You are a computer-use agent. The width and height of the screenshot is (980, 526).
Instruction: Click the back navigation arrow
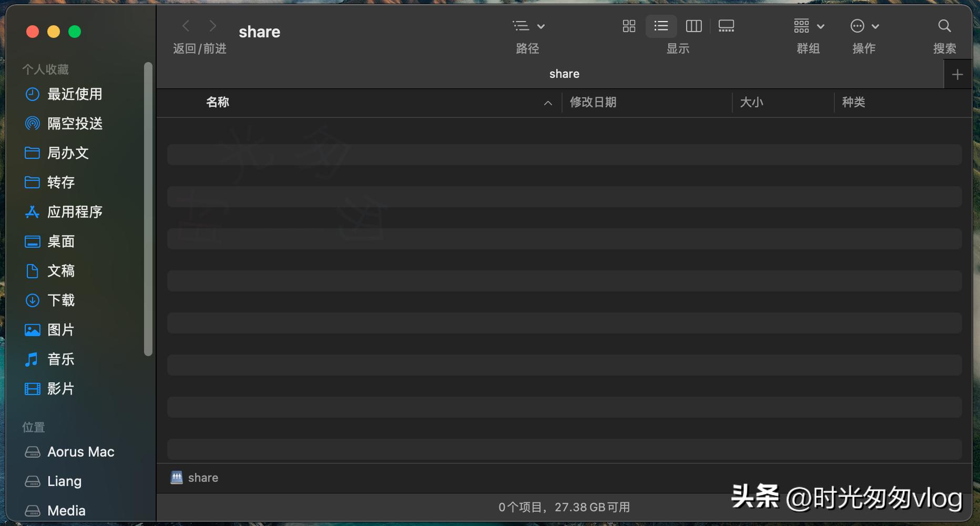[186, 26]
